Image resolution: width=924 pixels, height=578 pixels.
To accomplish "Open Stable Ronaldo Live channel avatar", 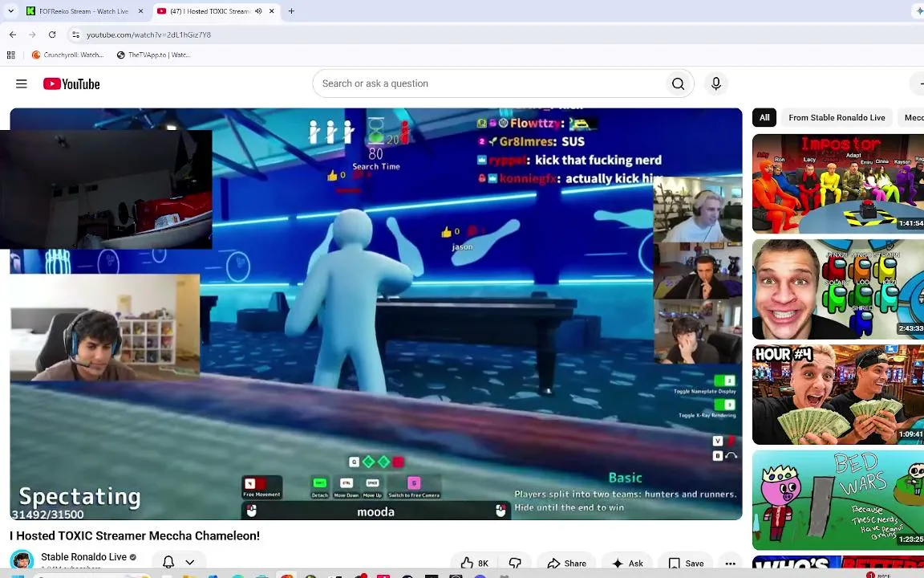I will pyautogui.click(x=22, y=560).
